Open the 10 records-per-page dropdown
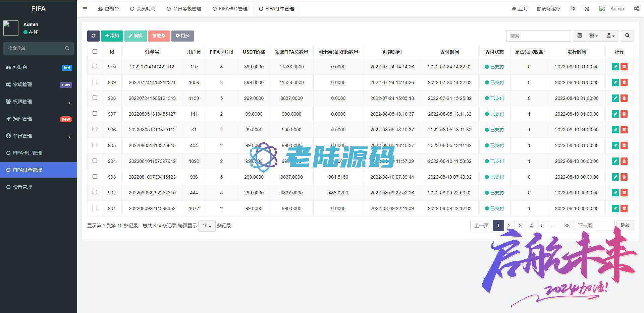The image size is (644, 313). pos(207,226)
